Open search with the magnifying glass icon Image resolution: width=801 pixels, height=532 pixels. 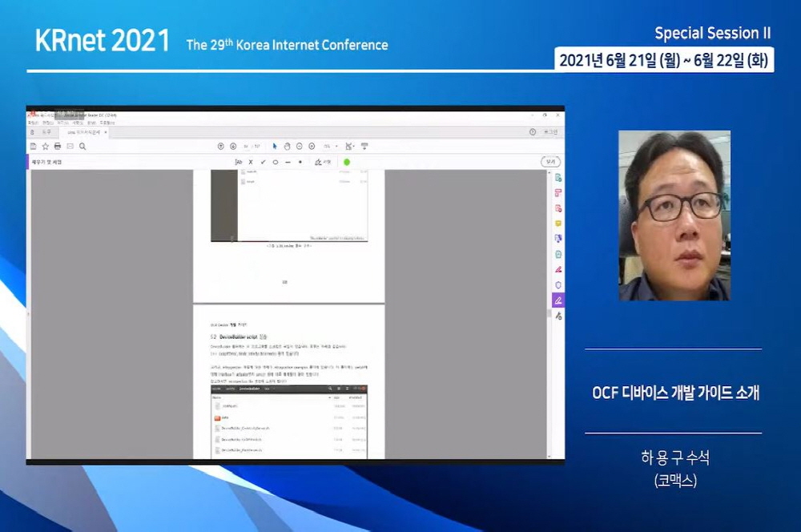point(83,147)
